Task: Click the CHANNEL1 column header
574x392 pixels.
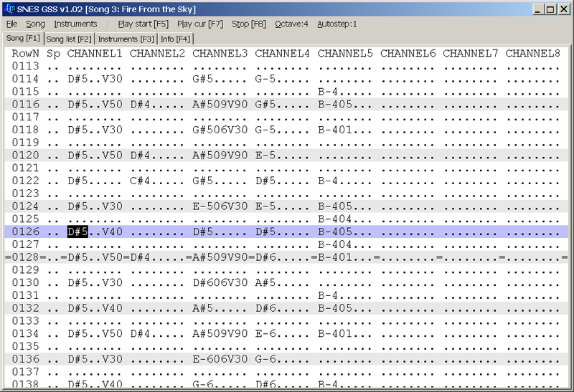Action: 95,54
